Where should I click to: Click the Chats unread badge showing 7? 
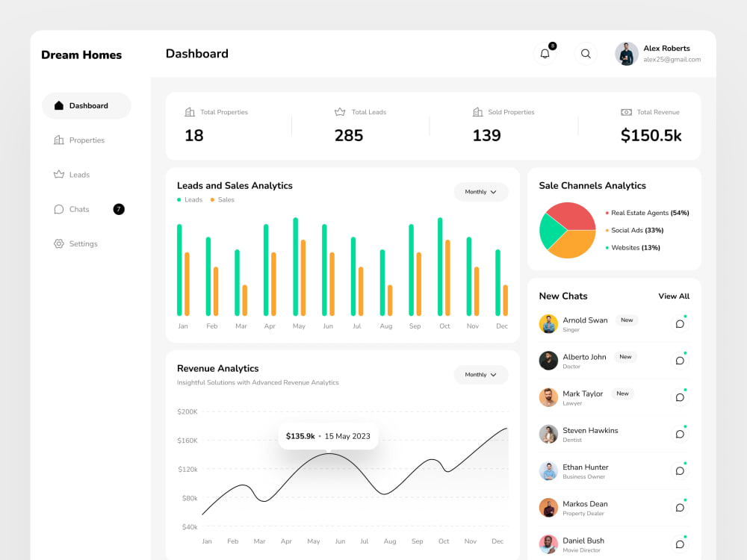point(119,209)
